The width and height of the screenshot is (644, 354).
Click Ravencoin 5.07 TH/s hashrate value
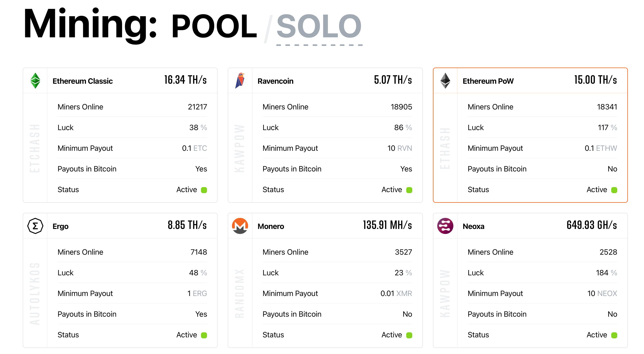point(393,80)
